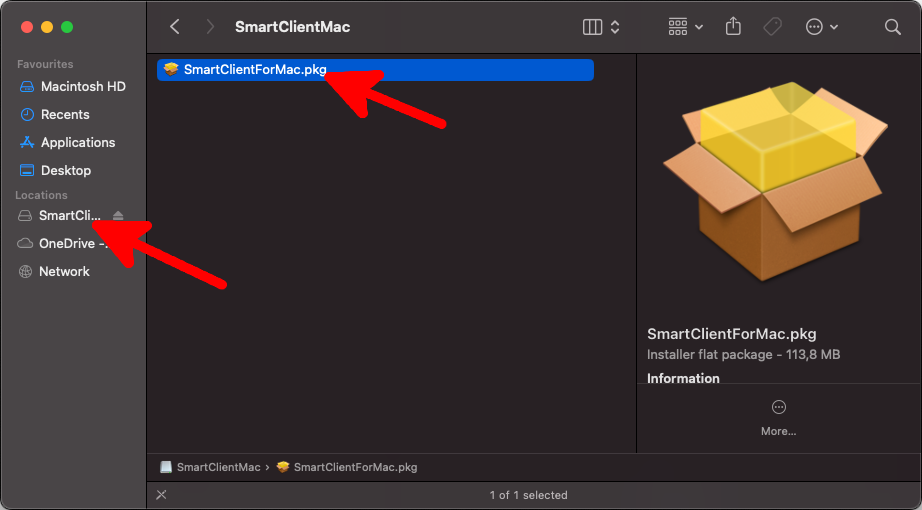Click the Information heading in preview
The width and height of the screenshot is (922, 510).
tap(683, 378)
